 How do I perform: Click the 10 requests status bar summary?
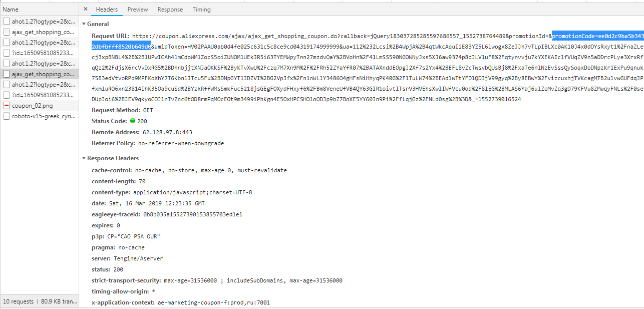pyautogui.click(x=18, y=301)
